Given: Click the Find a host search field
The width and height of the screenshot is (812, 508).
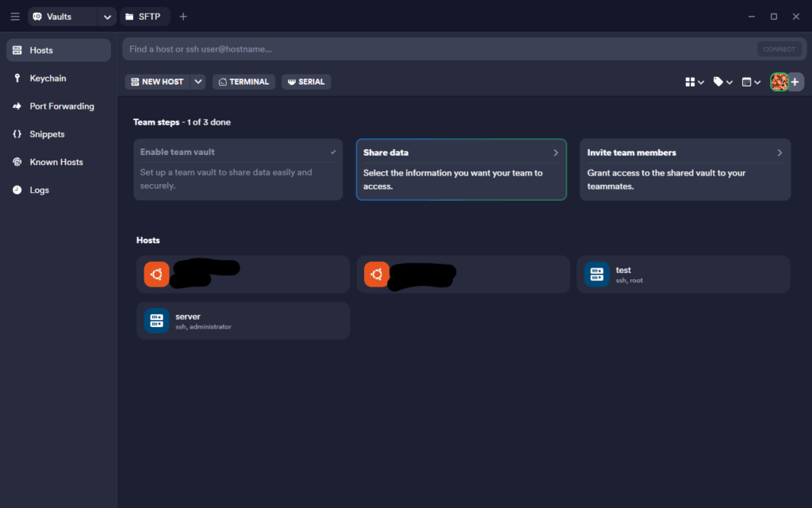Looking at the screenshot, I should [x=436, y=49].
